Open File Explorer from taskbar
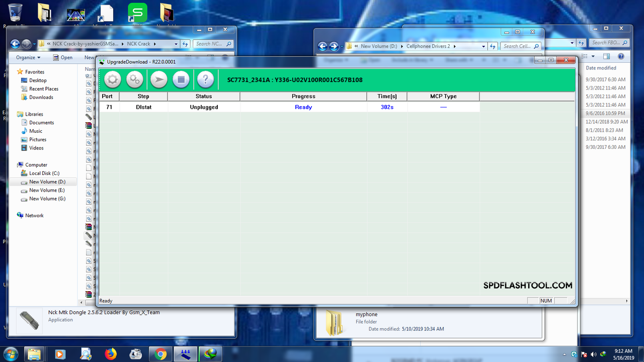Screen dimensions: 644x362 click(x=35, y=354)
